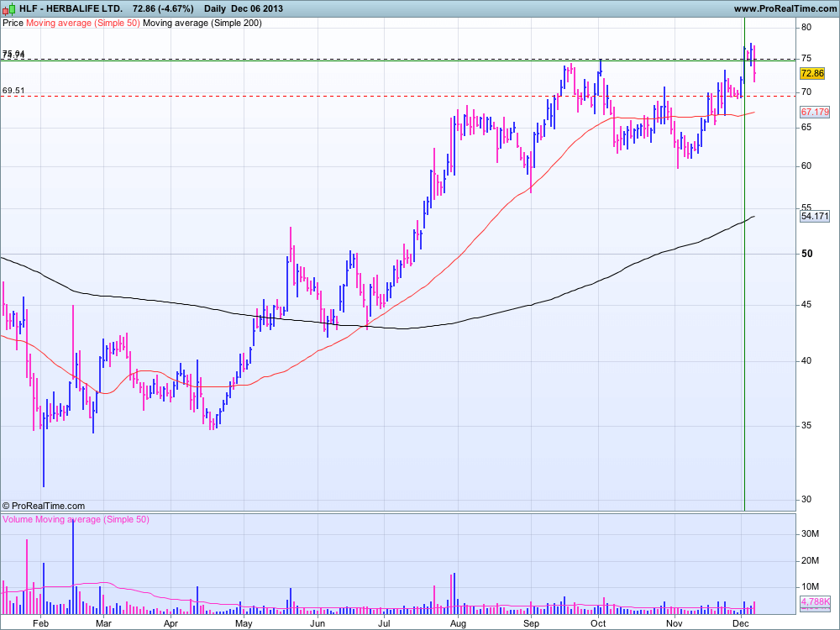
Task: Click the Dec 06 2013 date
Action: tap(257, 8)
